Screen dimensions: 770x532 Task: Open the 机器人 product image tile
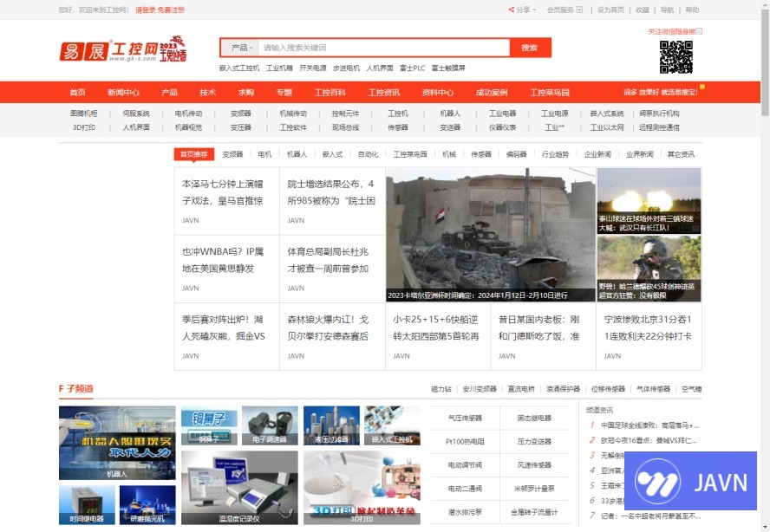[x=117, y=443]
